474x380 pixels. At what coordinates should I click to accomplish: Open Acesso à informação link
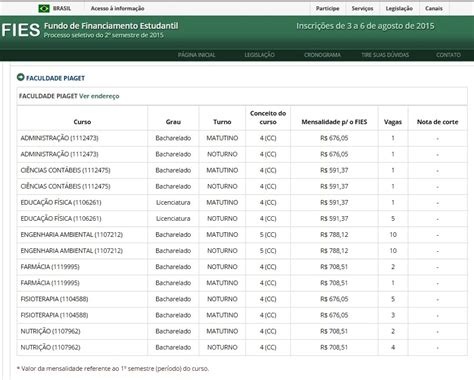[x=117, y=8]
